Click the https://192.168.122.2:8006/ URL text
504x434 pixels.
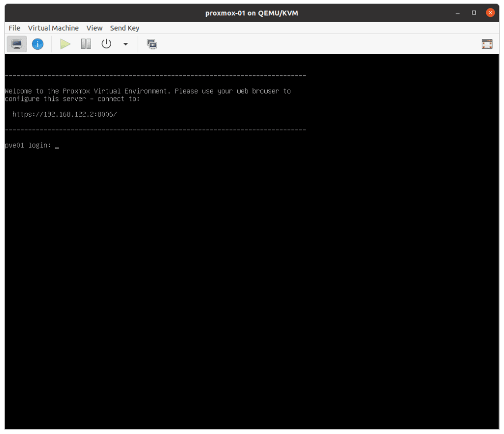tap(64, 114)
